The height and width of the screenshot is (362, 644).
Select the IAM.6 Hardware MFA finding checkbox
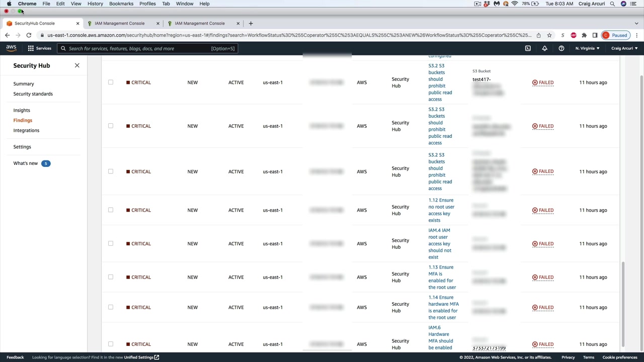[111, 344]
